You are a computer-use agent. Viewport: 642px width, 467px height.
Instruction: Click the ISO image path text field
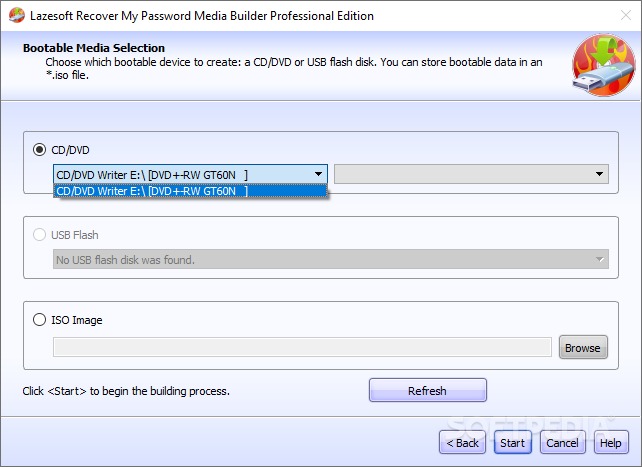click(x=302, y=347)
